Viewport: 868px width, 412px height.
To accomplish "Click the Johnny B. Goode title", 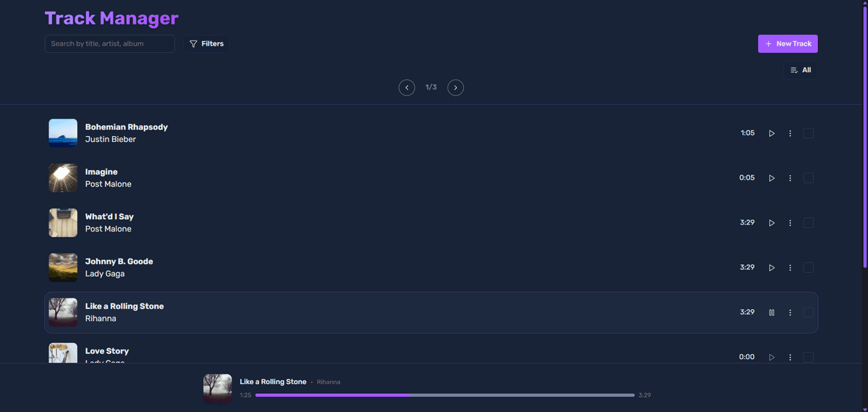I will click(119, 261).
